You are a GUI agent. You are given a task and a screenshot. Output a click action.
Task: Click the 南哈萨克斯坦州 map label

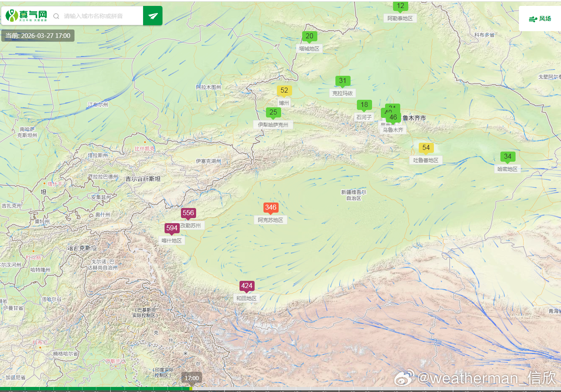27,132
